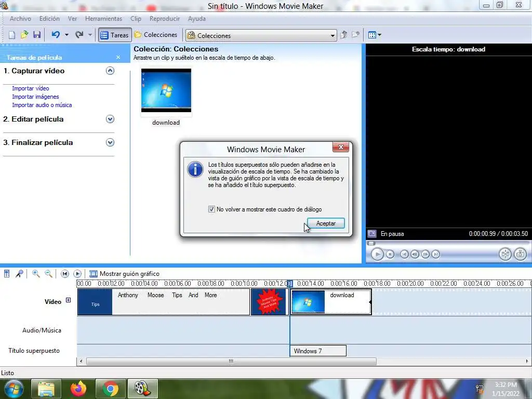Viewport: 532px width, 399px height.
Task: Undo the last action
Action: [x=56, y=35]
